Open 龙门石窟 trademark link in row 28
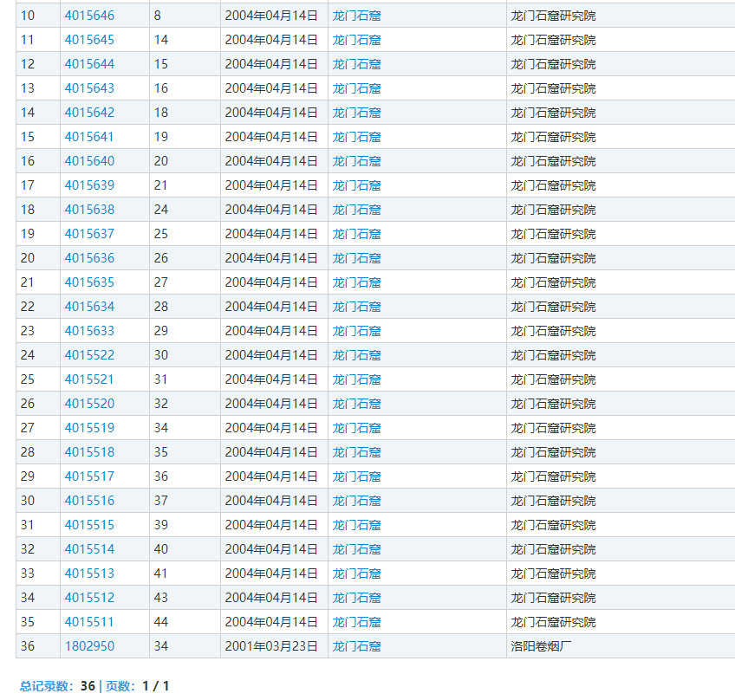This screenshot has height=700, width=735. tap(356, 452)
